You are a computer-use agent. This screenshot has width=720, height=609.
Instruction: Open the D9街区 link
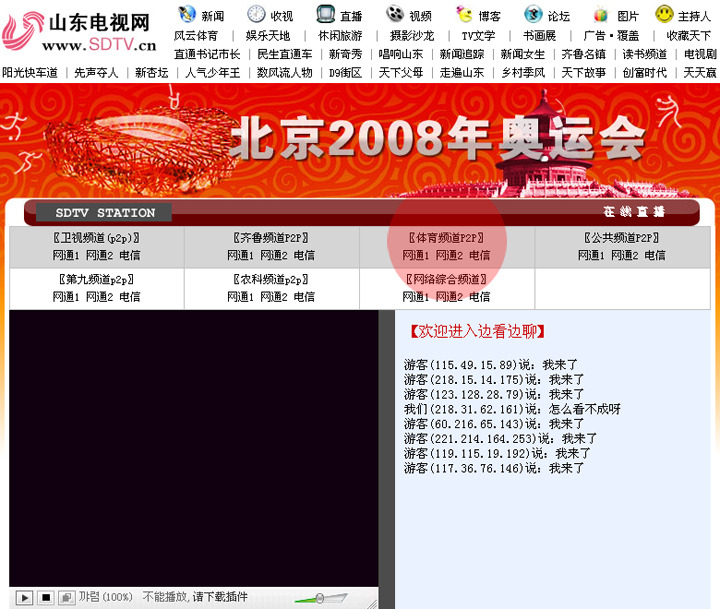(x=345, y=73)
